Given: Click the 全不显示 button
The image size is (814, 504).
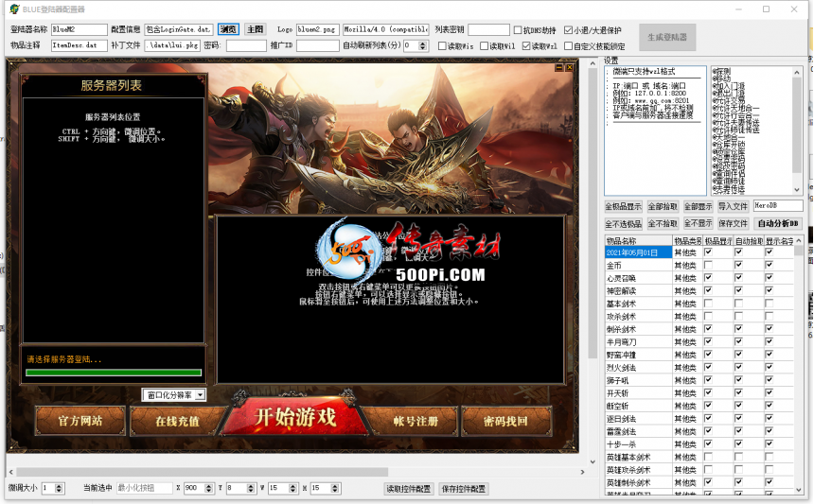Looking at the screenshot, I should tap(698, 223).
